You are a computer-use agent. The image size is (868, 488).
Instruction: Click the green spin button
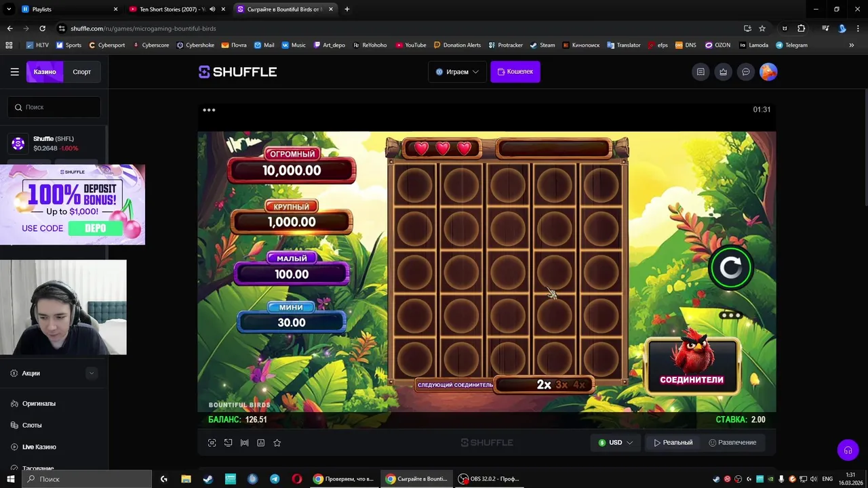pos(730,268)
